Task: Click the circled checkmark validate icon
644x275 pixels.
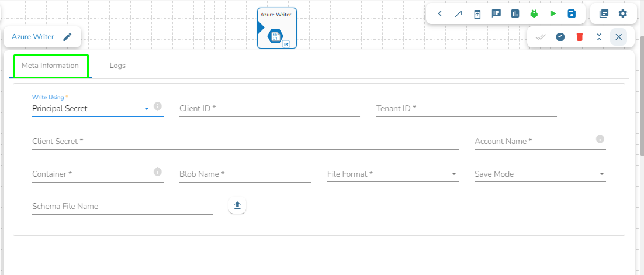Action: (x=560, y=37)
